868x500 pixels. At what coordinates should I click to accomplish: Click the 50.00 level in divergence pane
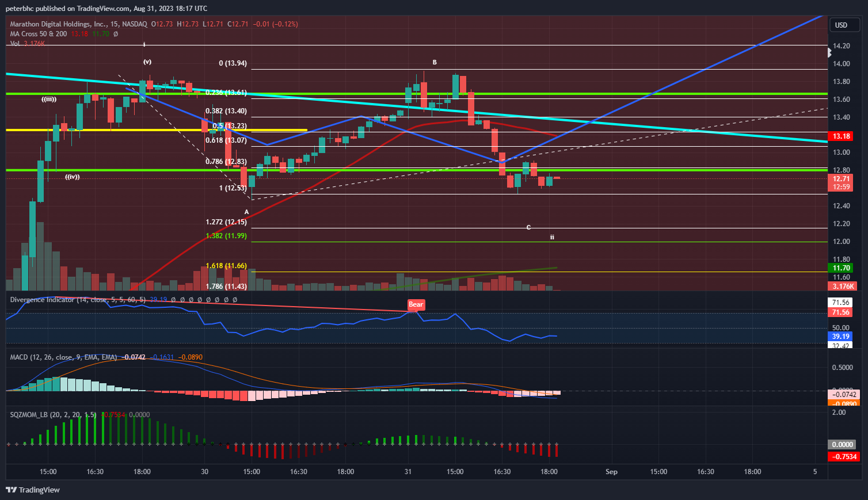click(842, 328)
